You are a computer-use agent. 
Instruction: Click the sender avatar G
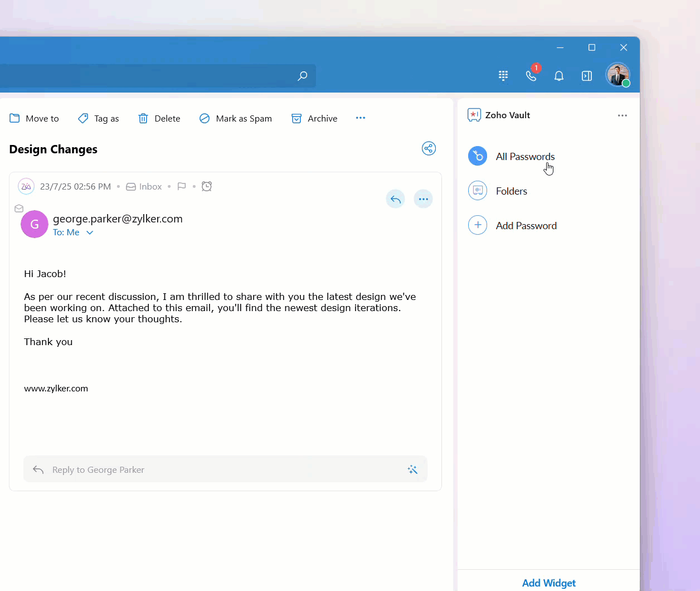click(x=35, y=224)
